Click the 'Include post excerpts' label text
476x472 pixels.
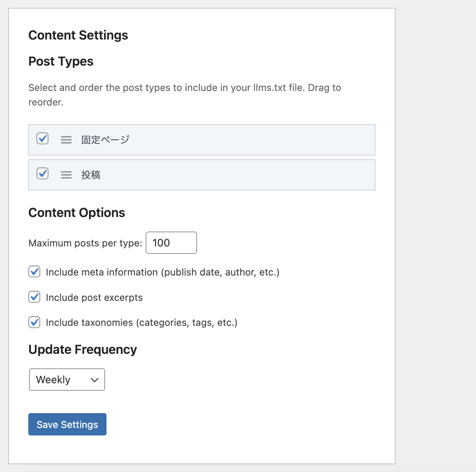click(94, 298)
